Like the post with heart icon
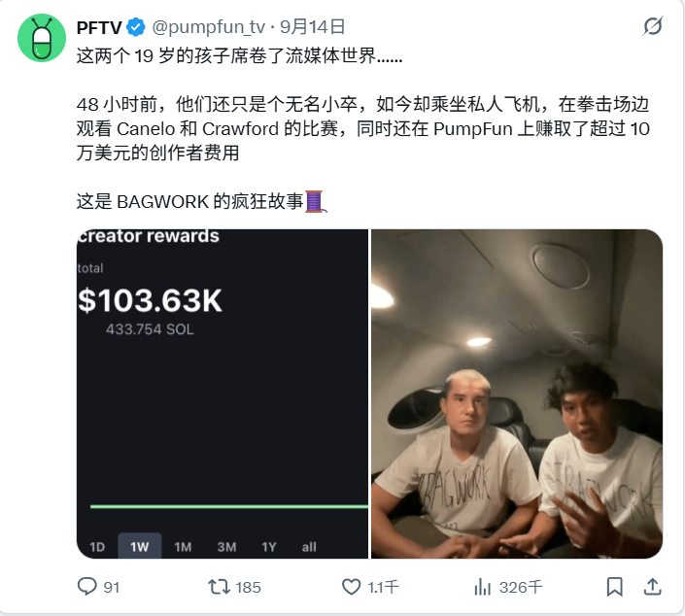685x616 pixels. (x=351, y=587)
